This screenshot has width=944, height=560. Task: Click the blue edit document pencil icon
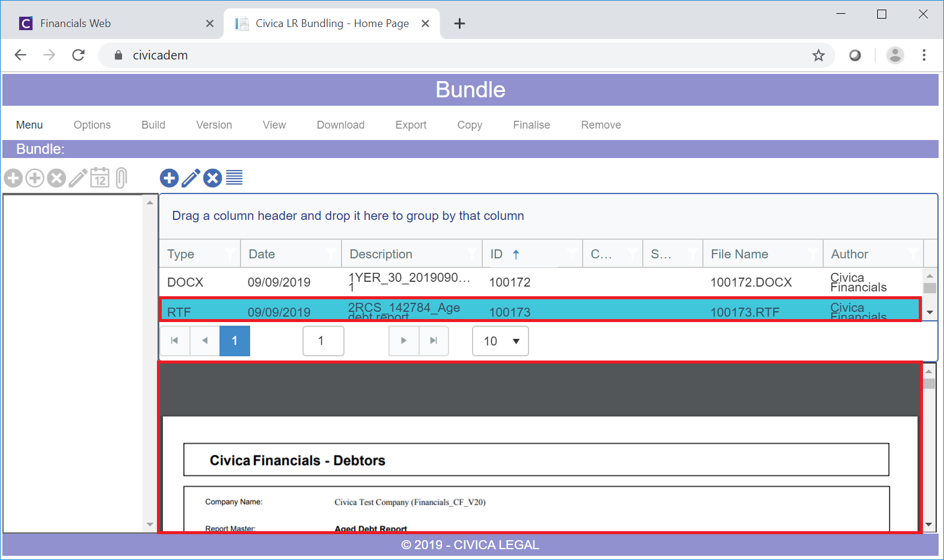click(x=191, y=178)
